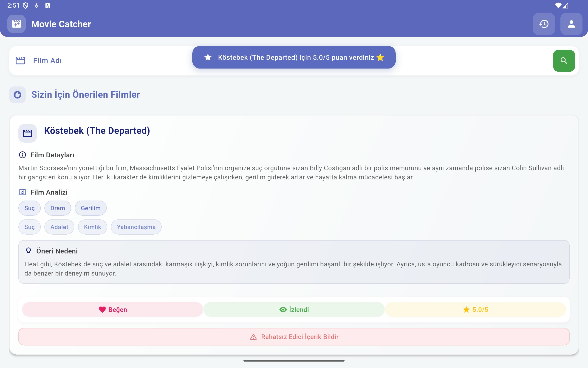
Task: Select the Suç genre chip beside Dram
Action: click(29, 208)
